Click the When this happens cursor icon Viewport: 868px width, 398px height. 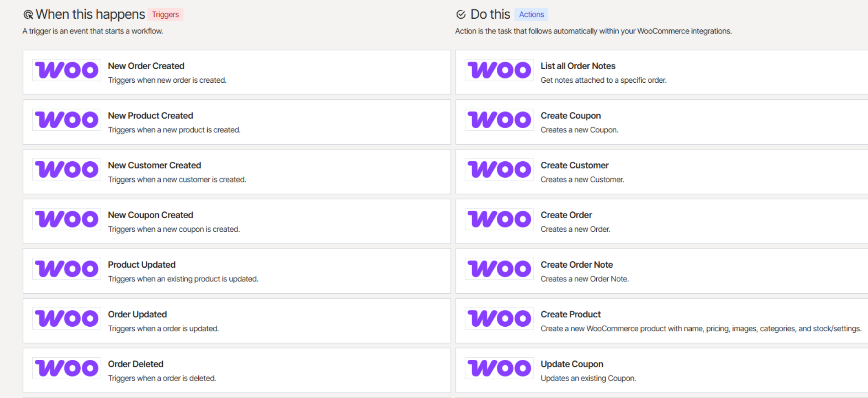click(28, 15)
